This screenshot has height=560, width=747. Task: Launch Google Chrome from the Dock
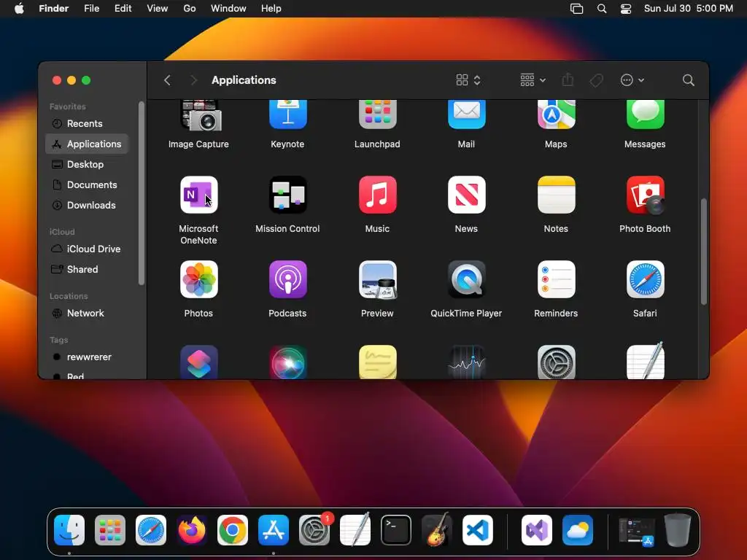(x=233, y=530)
